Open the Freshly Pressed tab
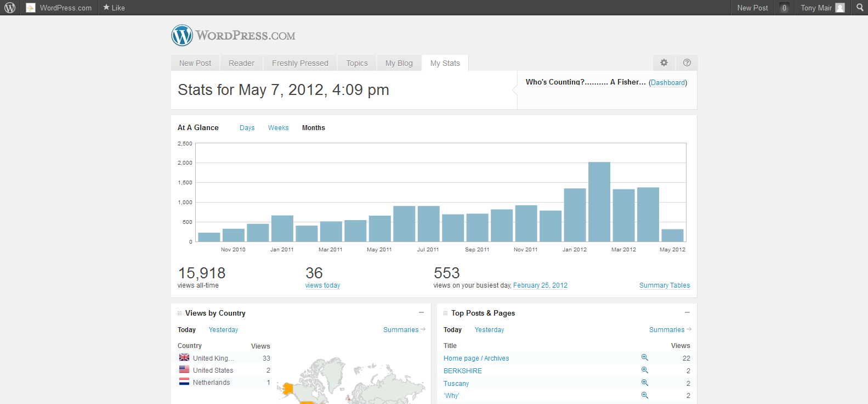This screenshot has width=868, height=404. tap(300, 63)
